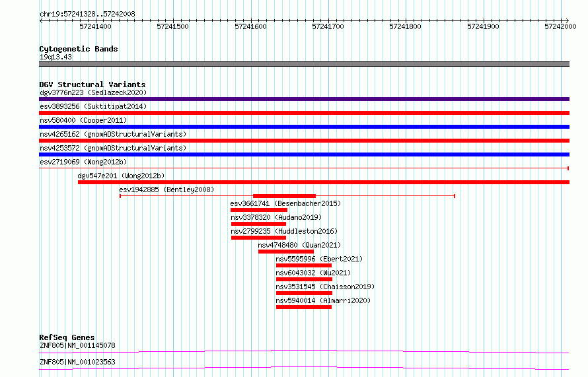The height and width of the screenshot is (377, 588).
Task: Click the 57241500 ruler position
Action: tap(173, 26)
